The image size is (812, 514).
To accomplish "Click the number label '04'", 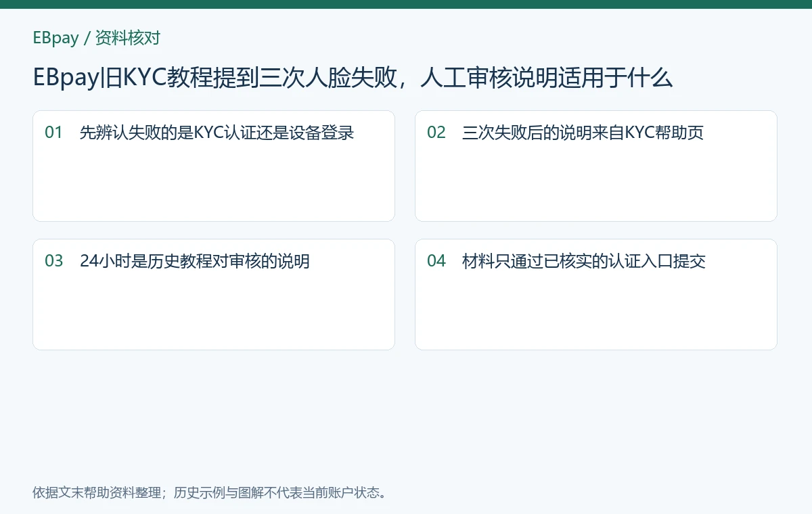I will 436,261.
